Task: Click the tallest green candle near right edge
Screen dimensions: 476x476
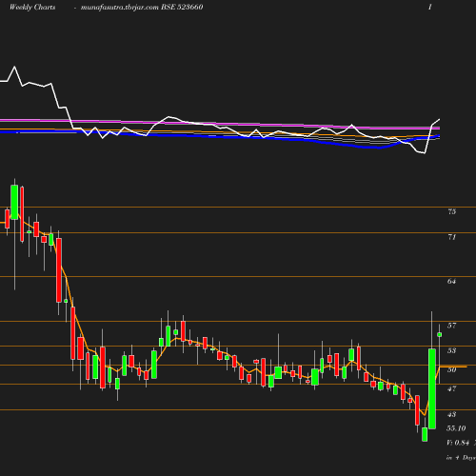Action: pyautogui.click(x=432, y=388)
